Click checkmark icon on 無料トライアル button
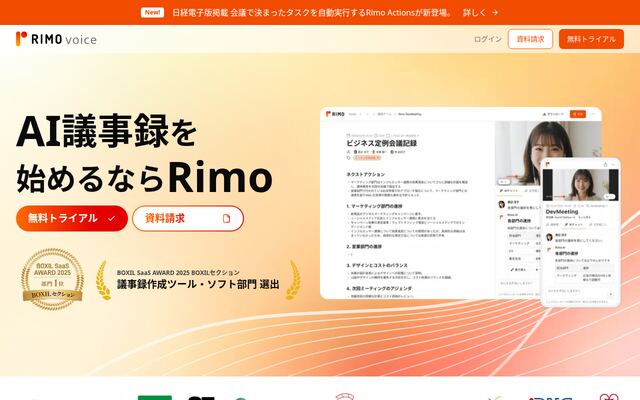 click(111, 219)
